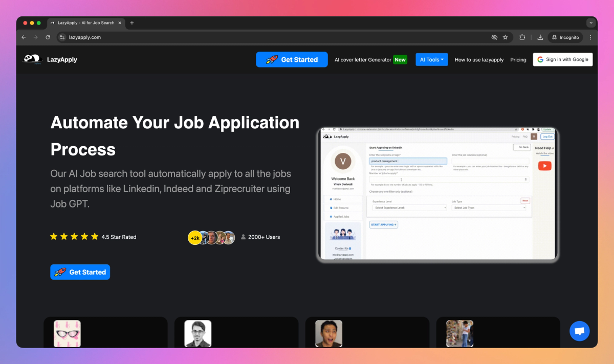
Task: Click the LazyApply penguin logo
Action: point(32,59)
